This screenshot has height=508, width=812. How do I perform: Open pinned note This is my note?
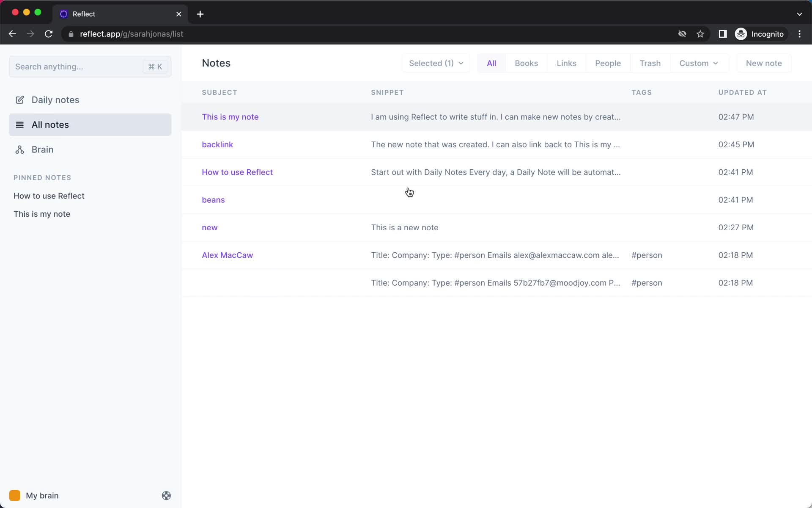coord(42,214)
